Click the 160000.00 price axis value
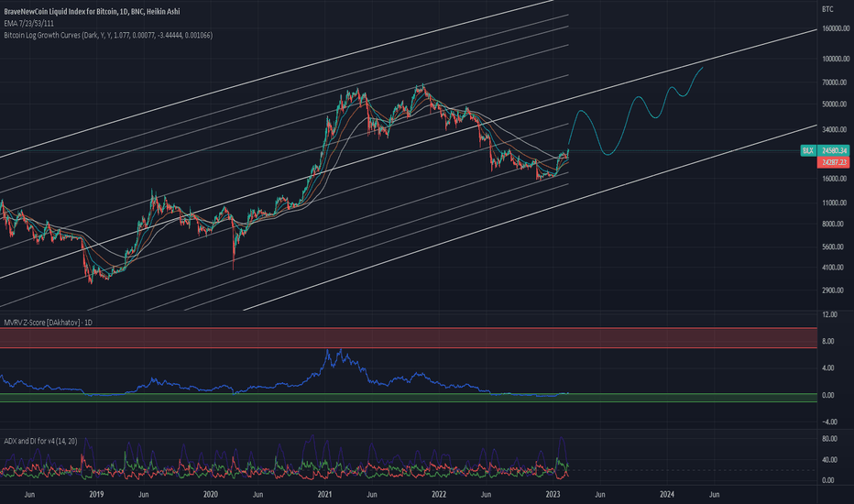Viewport: 854px width, 504px height. click(835, 28)
